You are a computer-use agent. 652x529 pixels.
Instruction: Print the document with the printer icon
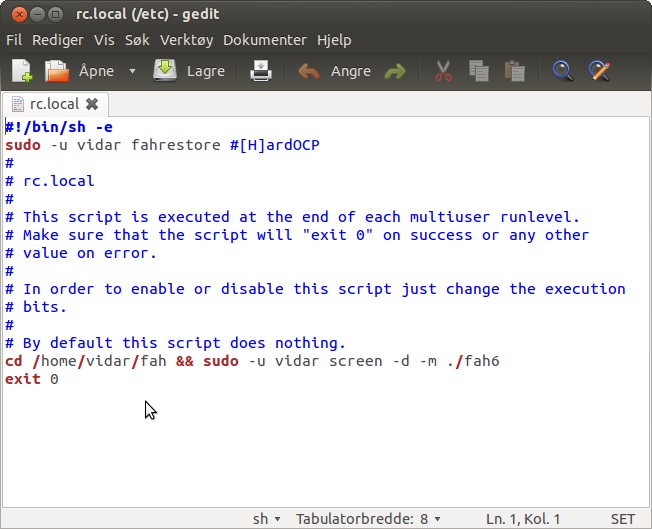tap(261, 71)
